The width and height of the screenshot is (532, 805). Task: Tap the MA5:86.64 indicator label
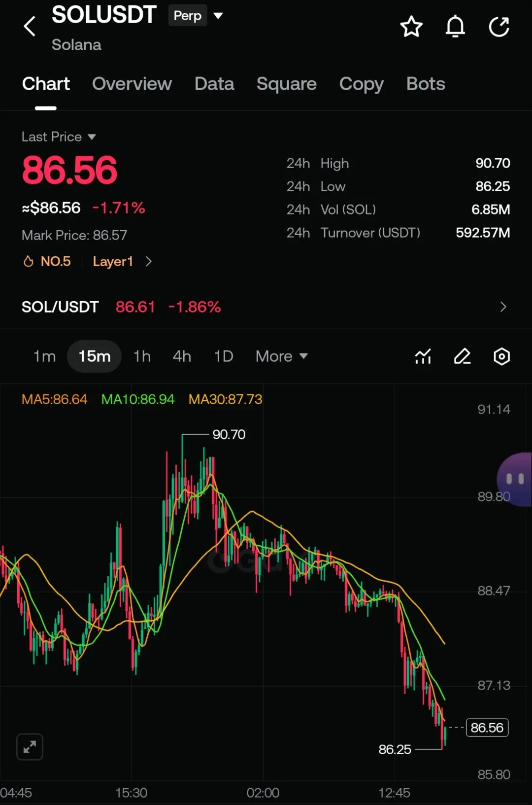coord(54,399)
